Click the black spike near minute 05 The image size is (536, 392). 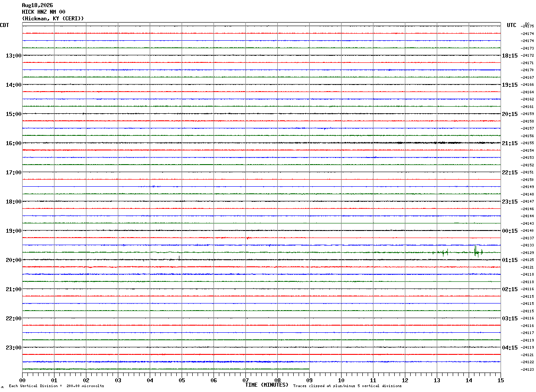[x=179, y=258]
